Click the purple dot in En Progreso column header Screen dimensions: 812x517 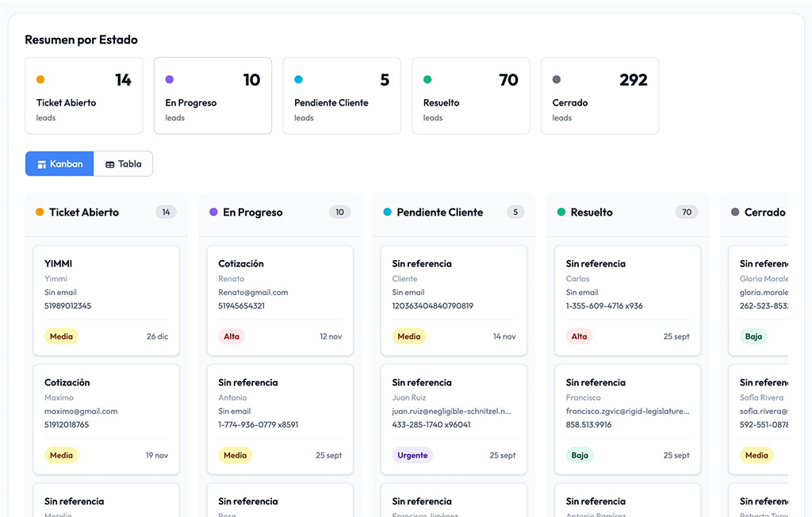coord(213,213)
